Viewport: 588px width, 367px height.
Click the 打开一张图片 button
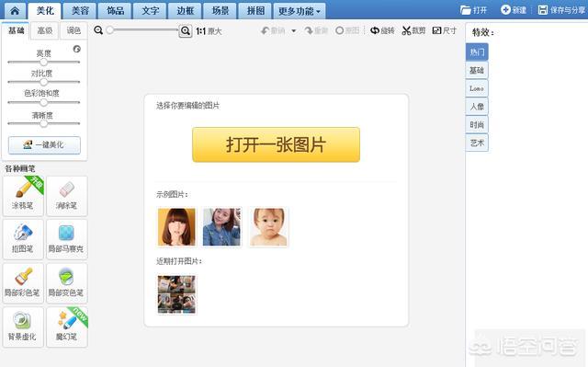click(276, 144)
